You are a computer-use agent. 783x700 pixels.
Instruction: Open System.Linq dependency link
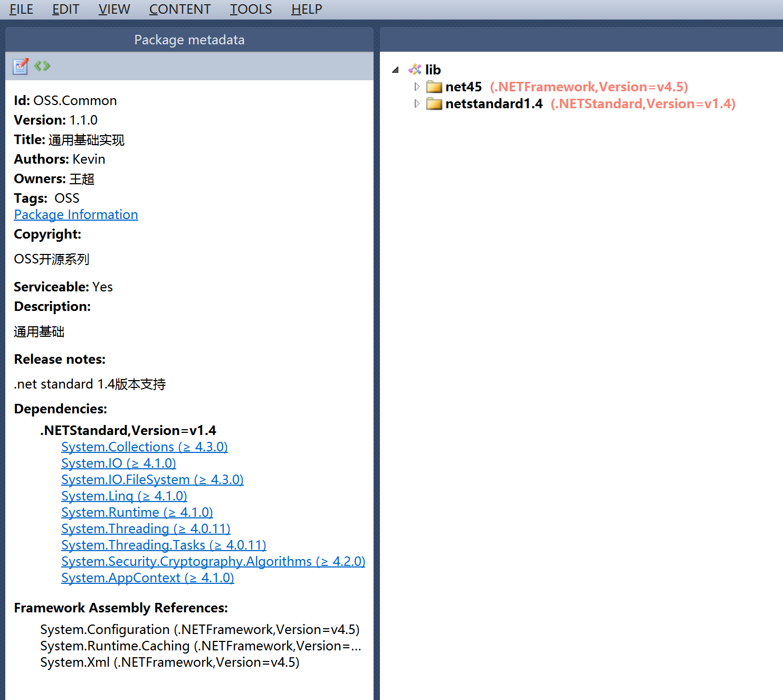coord(124,496)
